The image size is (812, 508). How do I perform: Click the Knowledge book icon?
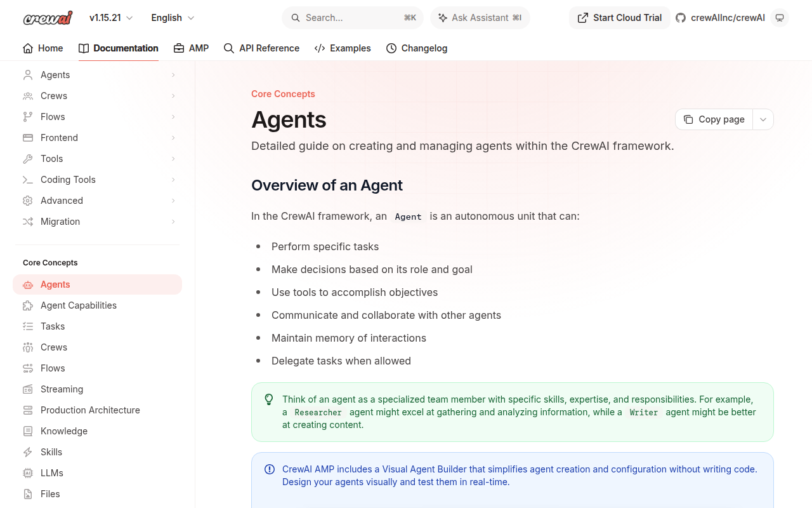[28, 431]
